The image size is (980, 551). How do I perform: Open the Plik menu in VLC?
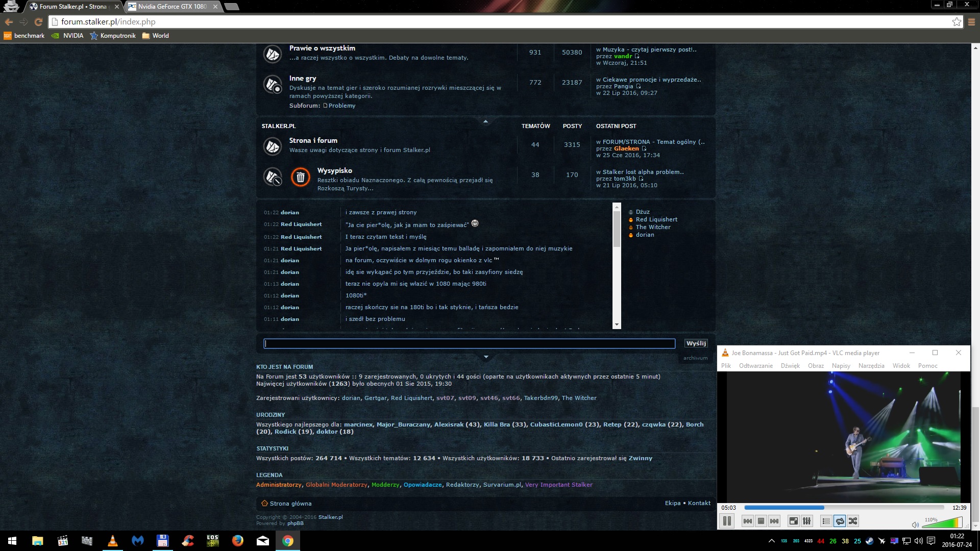click(x=726, y=366)
